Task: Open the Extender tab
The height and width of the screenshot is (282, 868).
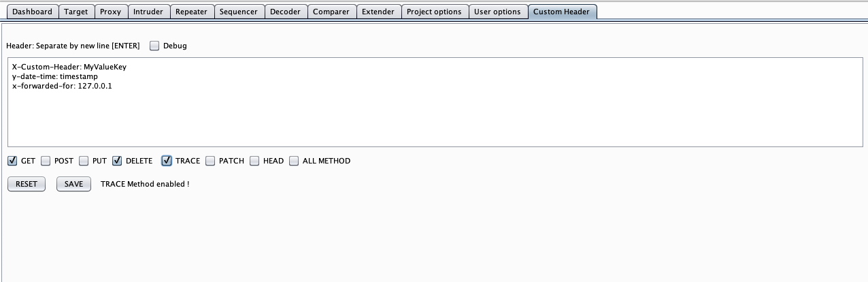Action: (378, 12)
